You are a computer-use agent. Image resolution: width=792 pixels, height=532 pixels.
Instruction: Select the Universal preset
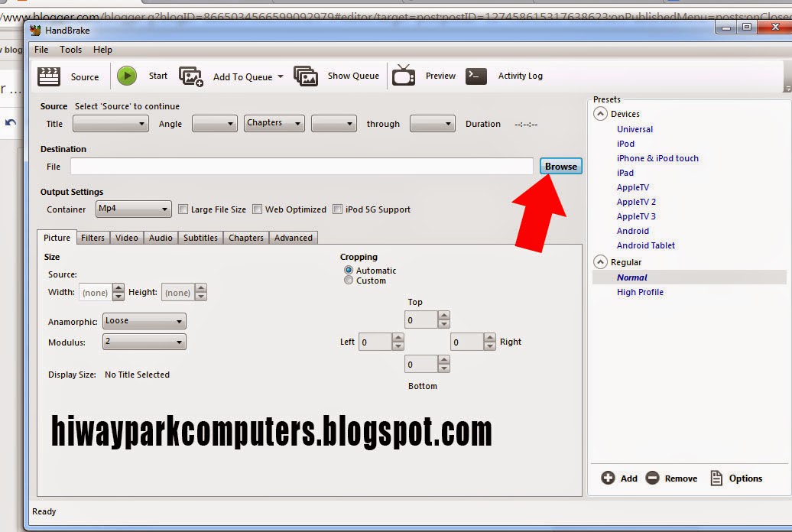coord(635,129)
